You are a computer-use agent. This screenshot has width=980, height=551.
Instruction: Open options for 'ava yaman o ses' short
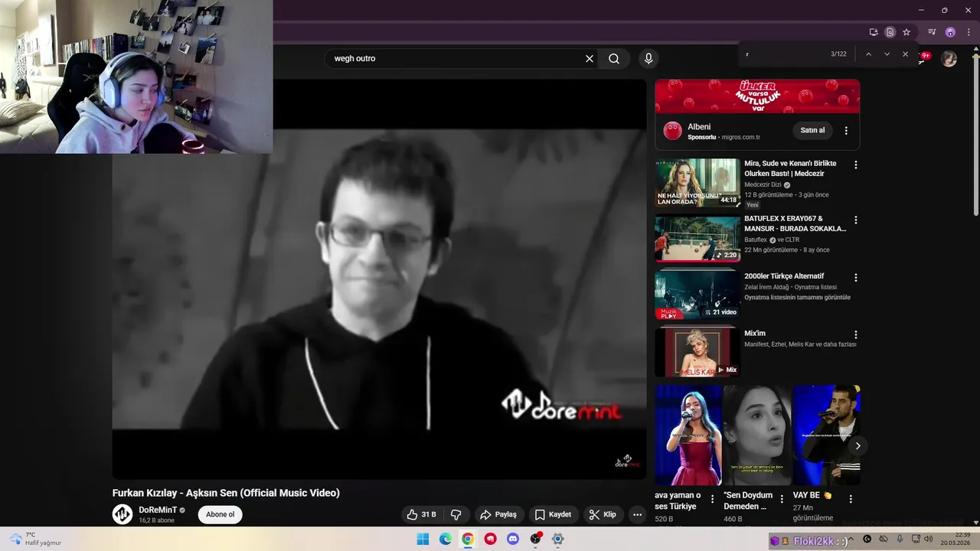(712, 499)
